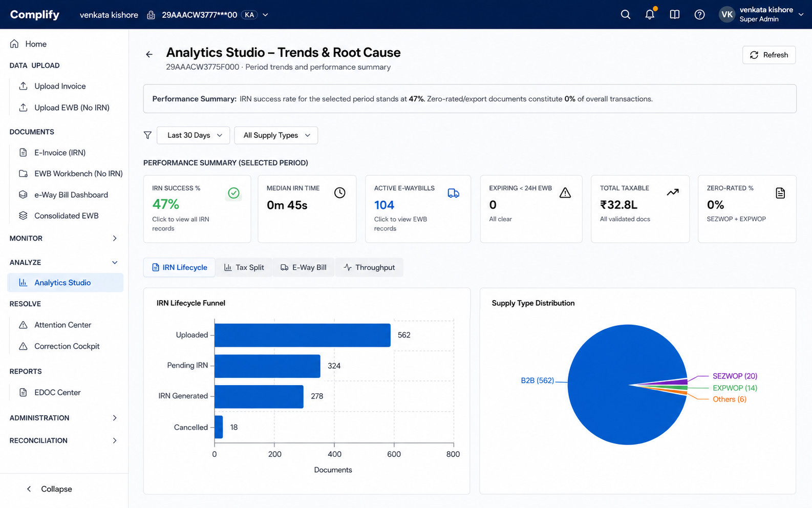Open the Last 30 Days dropdown

[193, 135]
